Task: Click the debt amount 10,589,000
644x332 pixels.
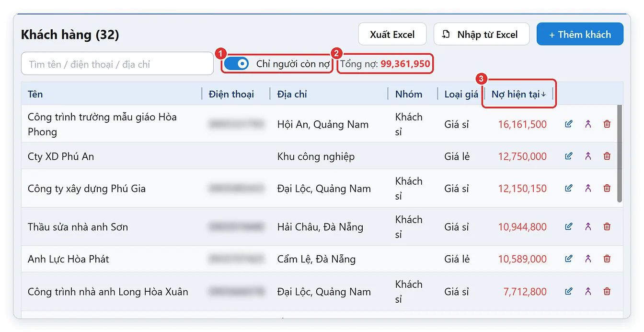Action: [x=522, y=259]
